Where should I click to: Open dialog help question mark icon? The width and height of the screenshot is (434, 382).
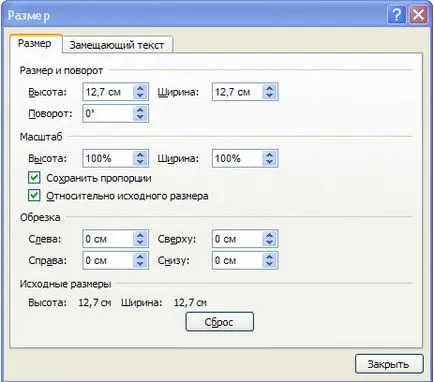397,15
